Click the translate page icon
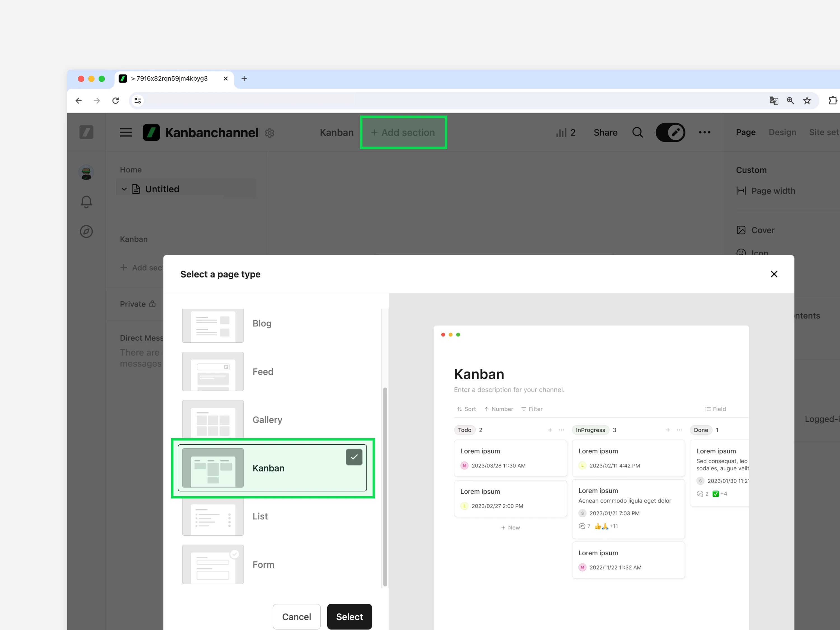 click(774, 101)
